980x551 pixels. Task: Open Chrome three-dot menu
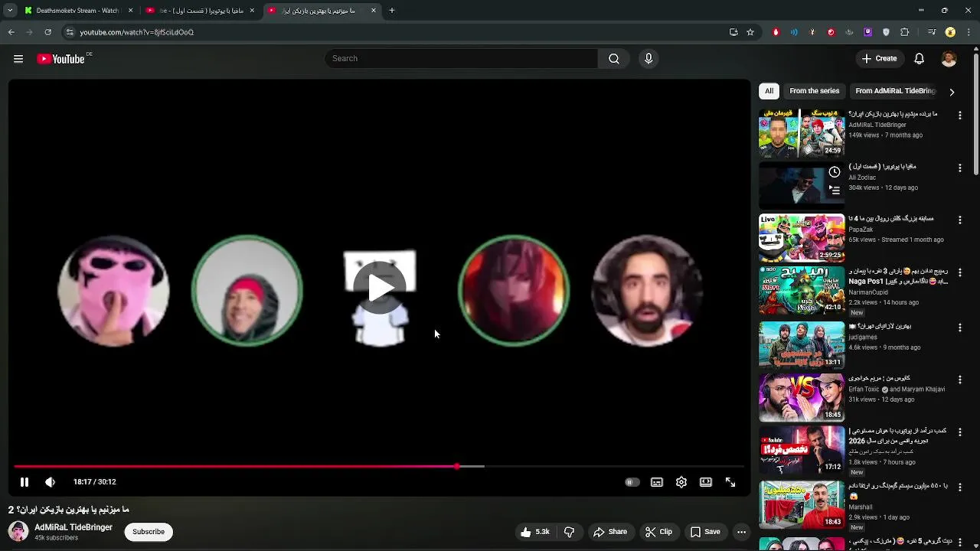click(x=969, y=32)
